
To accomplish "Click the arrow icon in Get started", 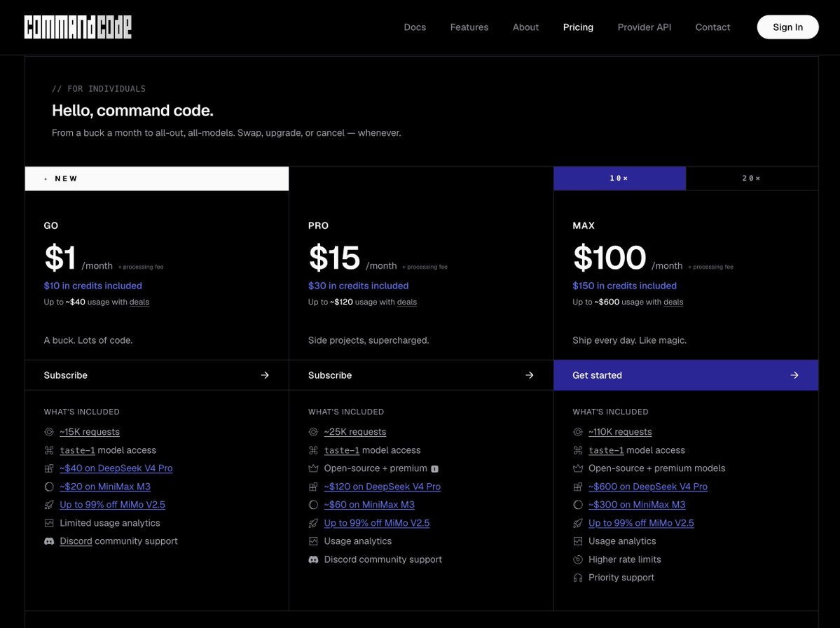I will coord(794,375).
